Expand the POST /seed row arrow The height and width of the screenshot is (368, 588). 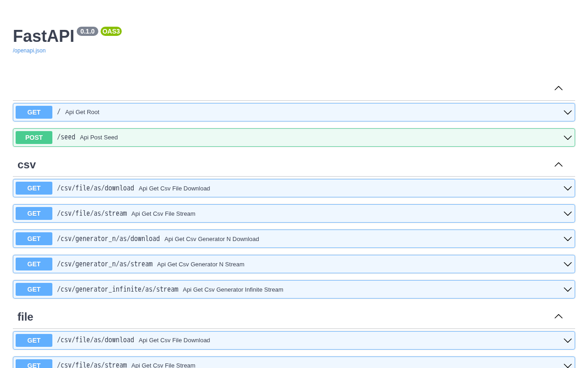(567, 138)
